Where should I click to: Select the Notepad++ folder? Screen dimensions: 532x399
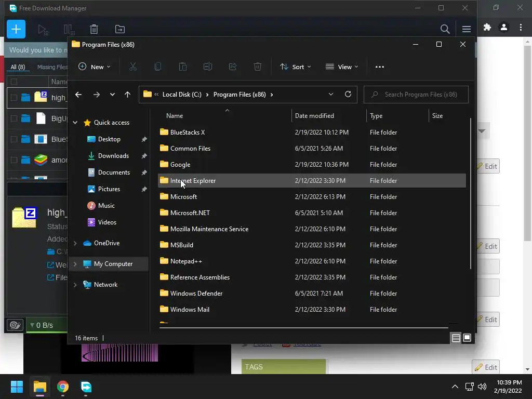312,261
